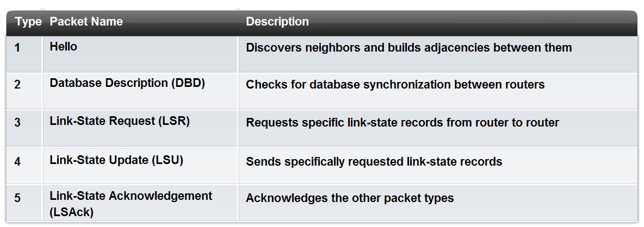Select the type number 5 cell
Image resolution: width=644 pixels, height=227 pixels.
point(17,198)
